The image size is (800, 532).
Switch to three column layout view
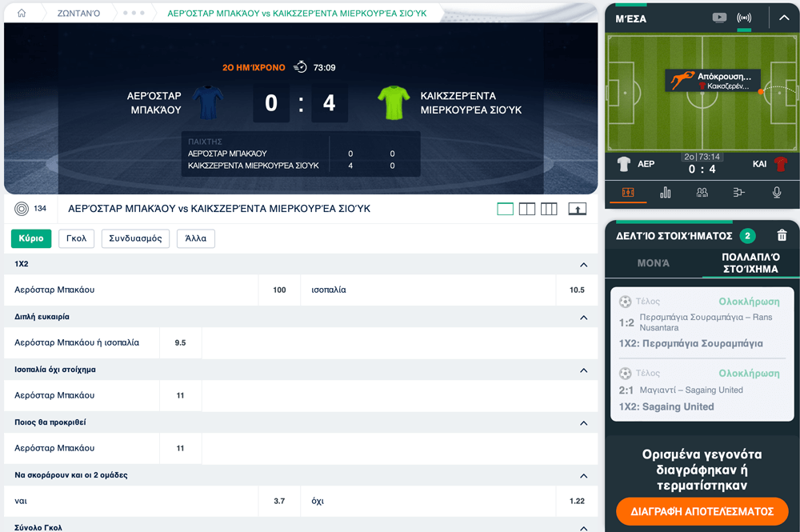click(549, 209)
